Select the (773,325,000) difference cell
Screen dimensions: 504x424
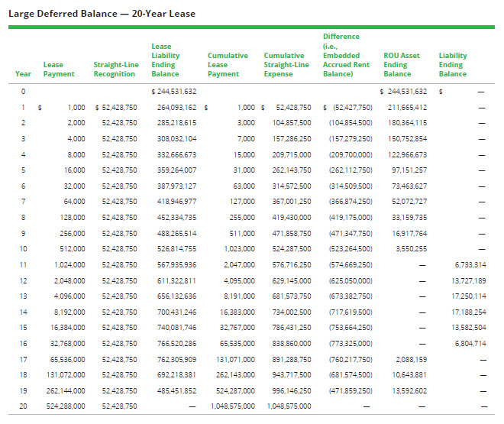click(351, 344)
